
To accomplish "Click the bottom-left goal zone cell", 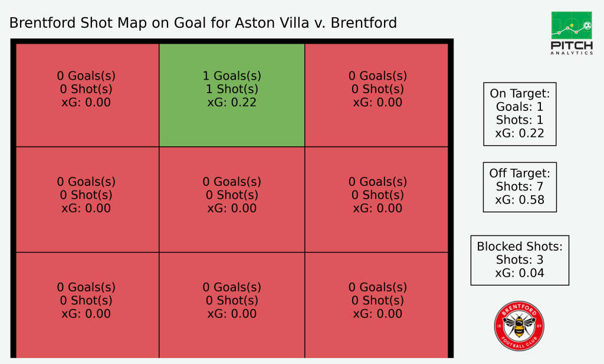I will pyautogui.click(x=87, y=305).
